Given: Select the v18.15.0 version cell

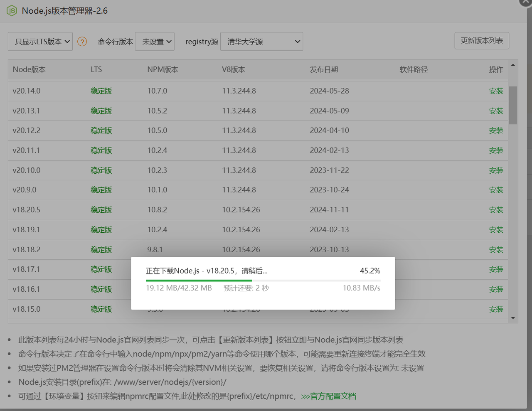Looking at the screenshot, I should pos(27,309).
